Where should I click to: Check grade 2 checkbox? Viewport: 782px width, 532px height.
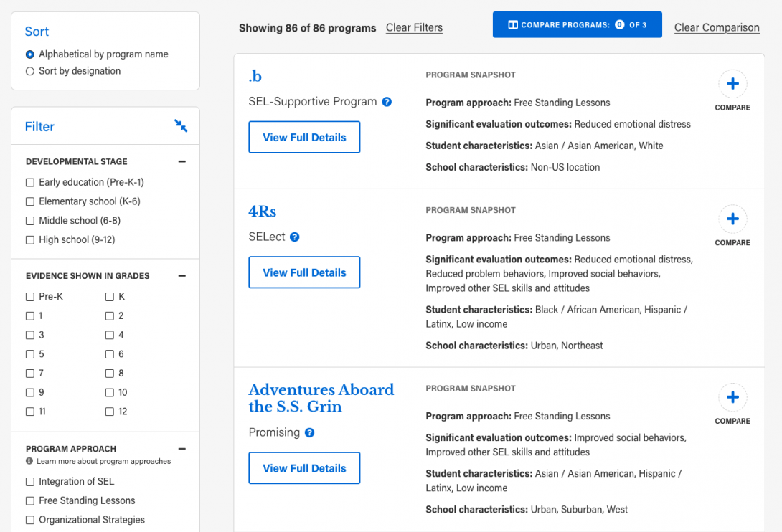tap(110, 316)
